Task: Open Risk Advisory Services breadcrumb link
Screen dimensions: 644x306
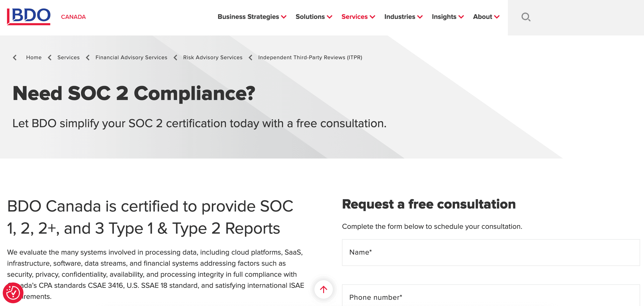Action: click(213, 57)
